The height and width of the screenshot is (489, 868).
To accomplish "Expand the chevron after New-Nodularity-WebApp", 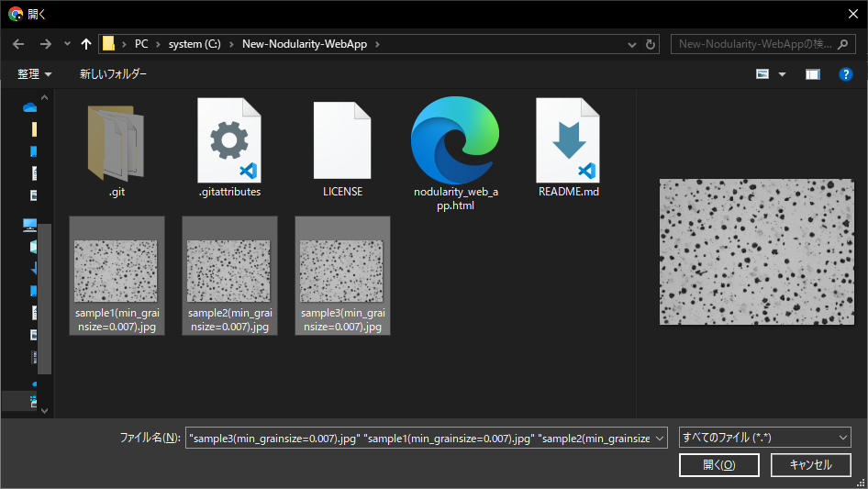I will click(377, 44).
